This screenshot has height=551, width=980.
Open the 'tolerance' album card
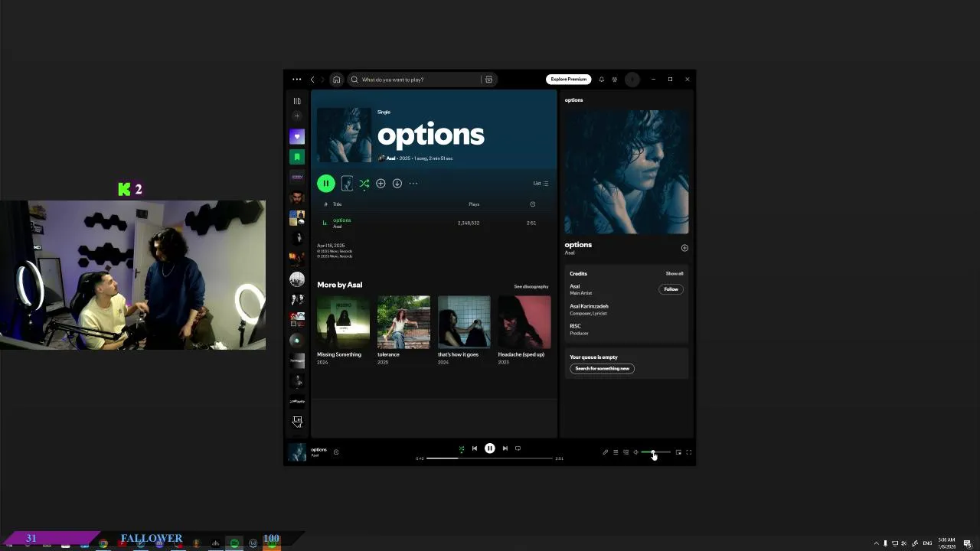[x=403, y=330]
